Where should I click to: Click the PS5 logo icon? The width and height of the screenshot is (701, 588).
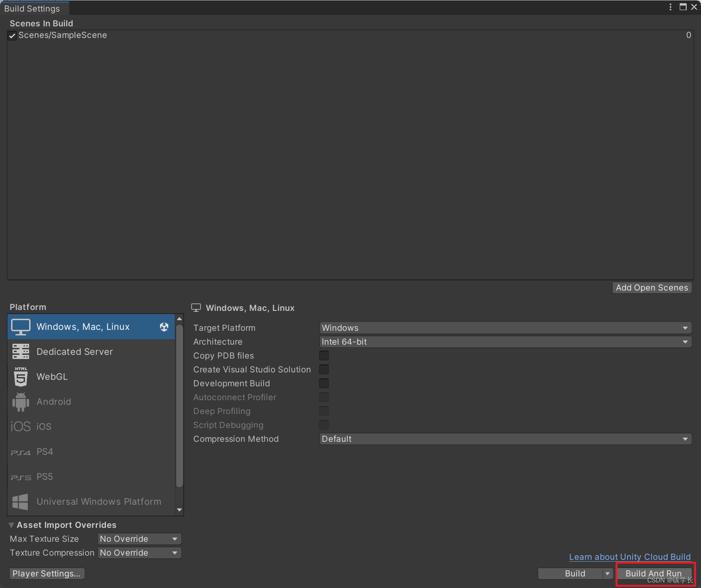pos(21,477)
